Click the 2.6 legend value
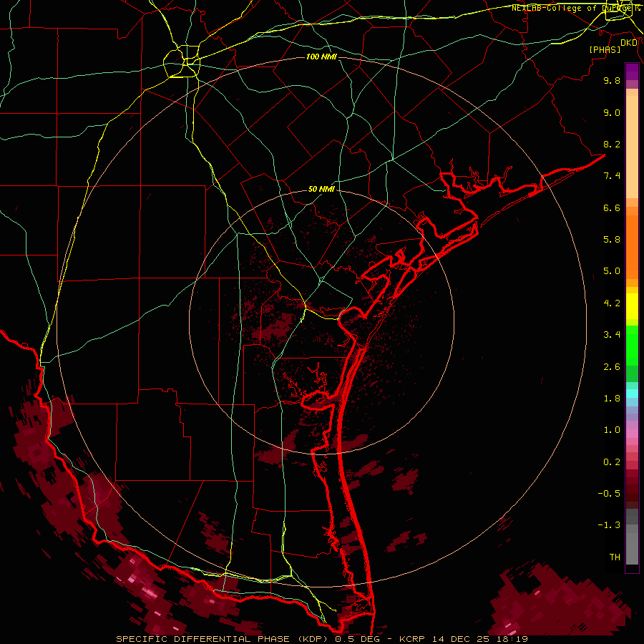644x644 pixels. (612, 367)
